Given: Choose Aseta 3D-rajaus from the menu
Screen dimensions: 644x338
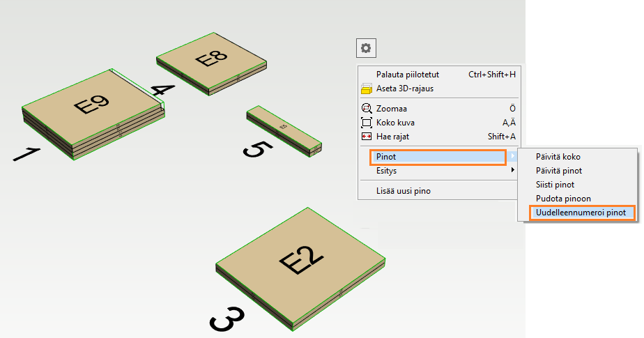Looking at the screenshot, I should coord(438,89).
